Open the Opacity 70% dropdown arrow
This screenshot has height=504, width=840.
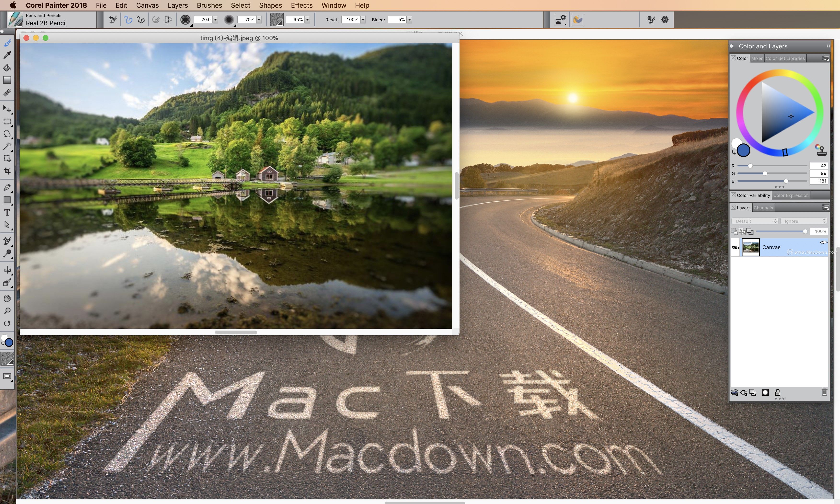point(259,20)
